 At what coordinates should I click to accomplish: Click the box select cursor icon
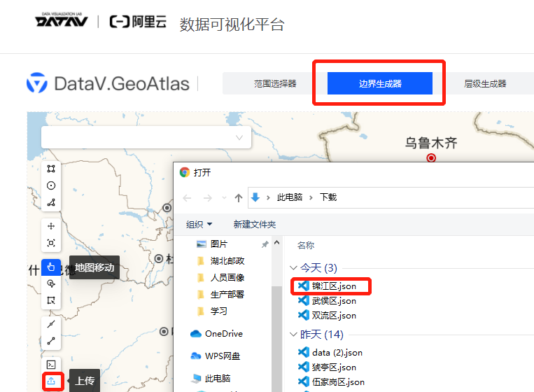pos(51,300)
